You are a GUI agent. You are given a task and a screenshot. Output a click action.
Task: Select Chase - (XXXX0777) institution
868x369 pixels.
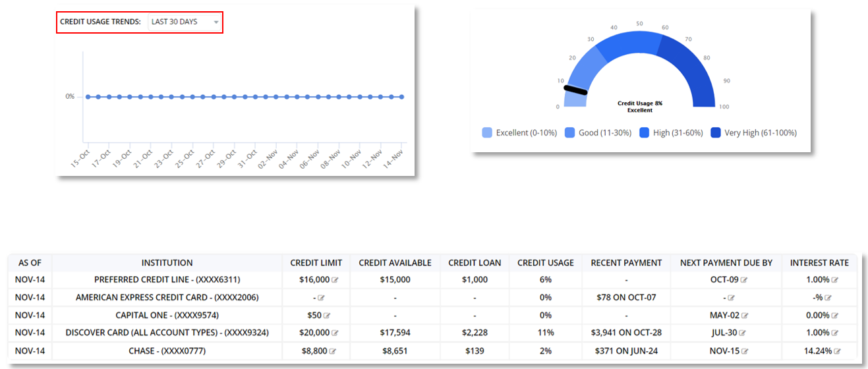pos(167,351)
